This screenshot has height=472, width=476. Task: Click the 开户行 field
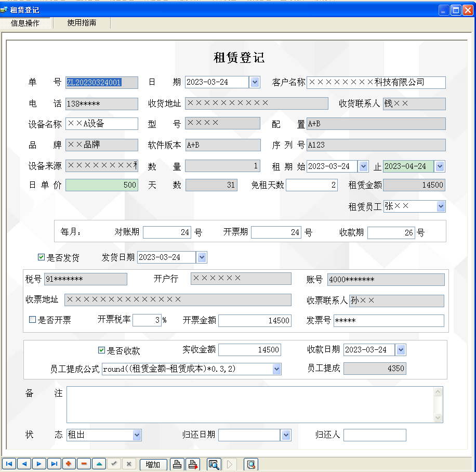(x=241, y=279)
